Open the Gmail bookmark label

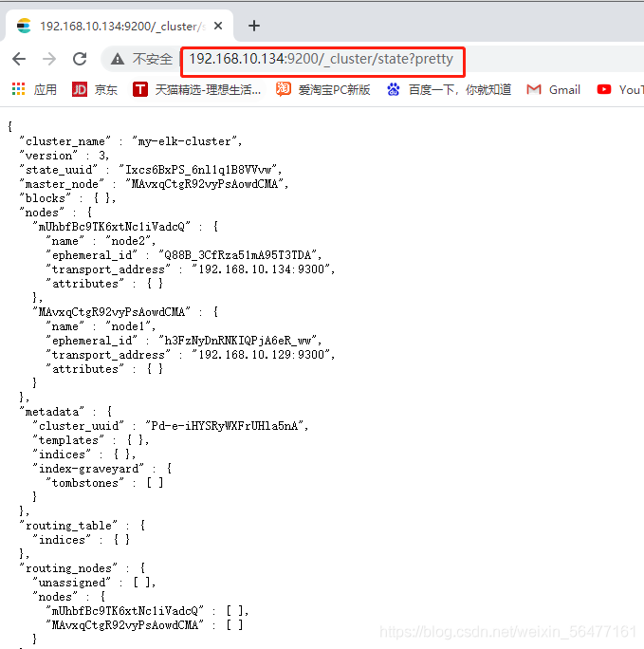click(564, 90)
